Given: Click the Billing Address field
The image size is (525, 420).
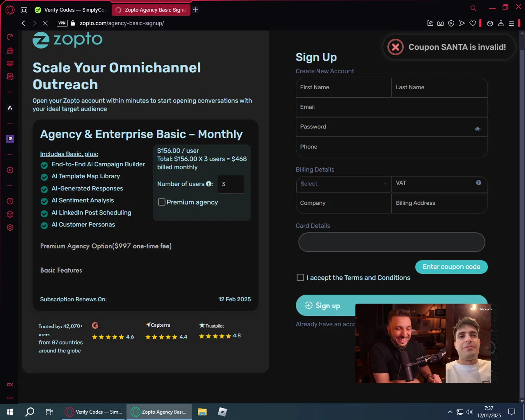Looking at the screenshot, I should 440,203.
